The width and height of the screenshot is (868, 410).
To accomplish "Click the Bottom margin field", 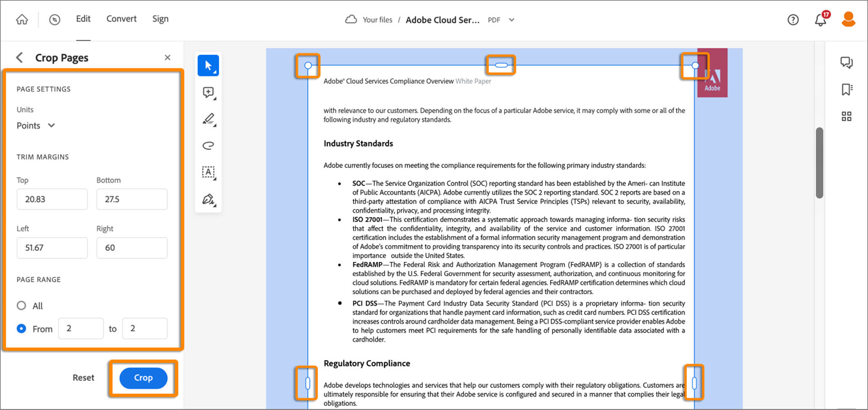I will point(132,199).
